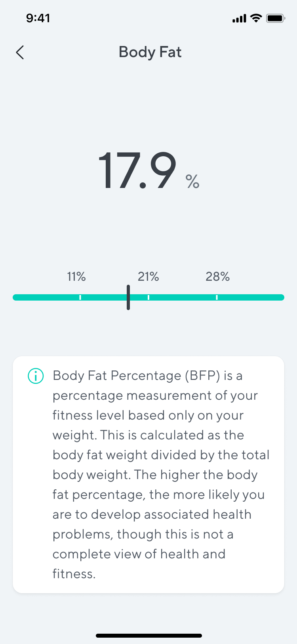This screenshot has height=644, width=297.
Task: Tap the 9:41 clock in status bar
Action: 38,18
